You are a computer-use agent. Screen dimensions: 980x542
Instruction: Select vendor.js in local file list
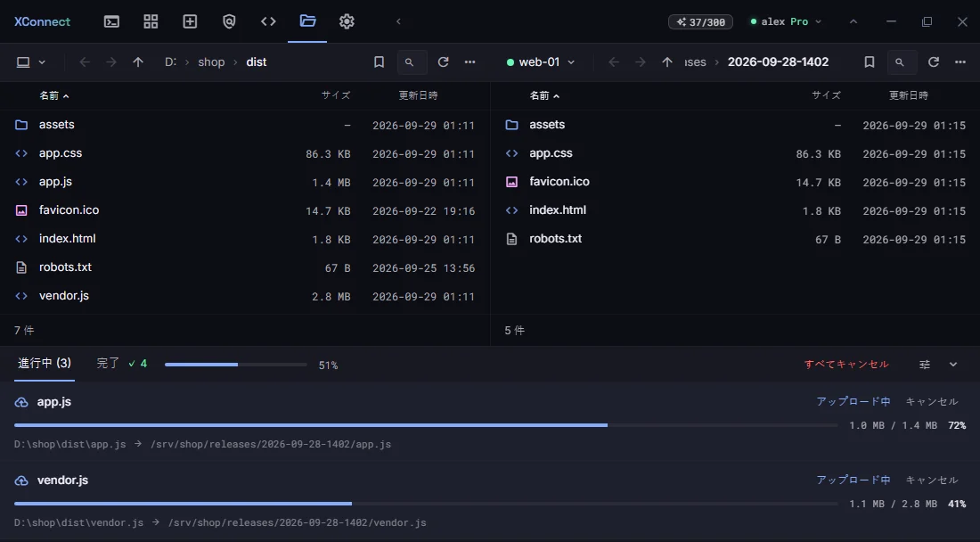click(x=245, y=296)
